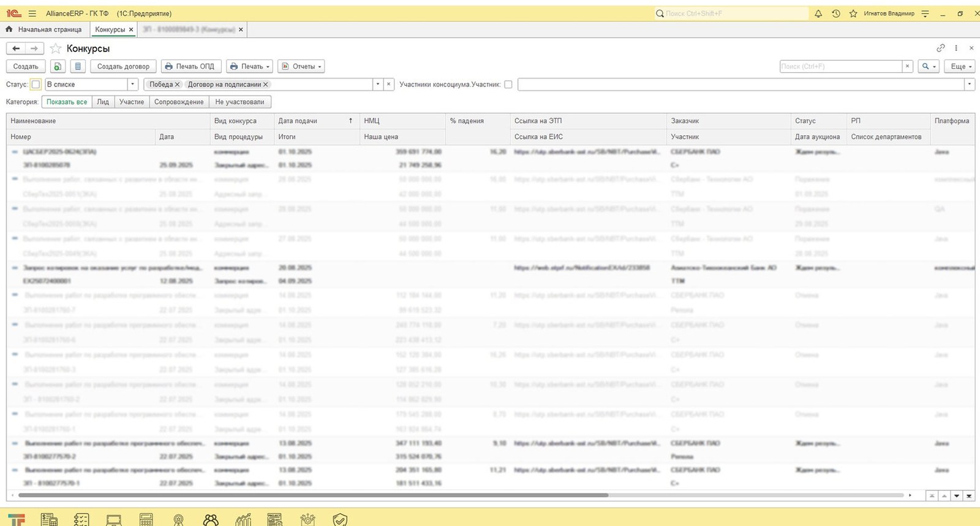The width and height of the screenshot is (980, 526).
Task: Open the three-dot form options menu
Action: coord(956,48)
